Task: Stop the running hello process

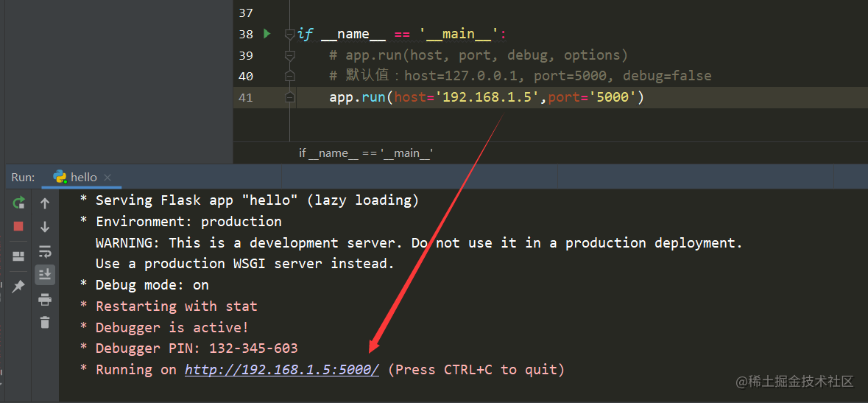Action: pos(18,226)
